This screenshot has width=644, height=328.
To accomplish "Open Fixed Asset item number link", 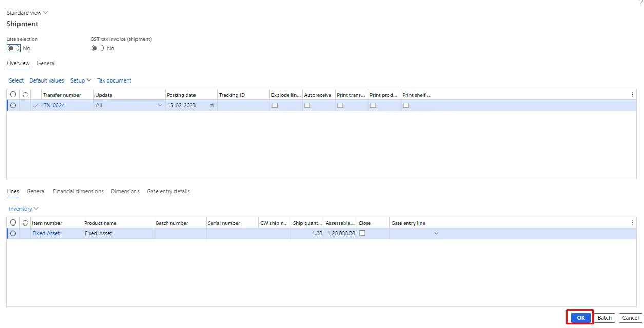I will [46, 233].
